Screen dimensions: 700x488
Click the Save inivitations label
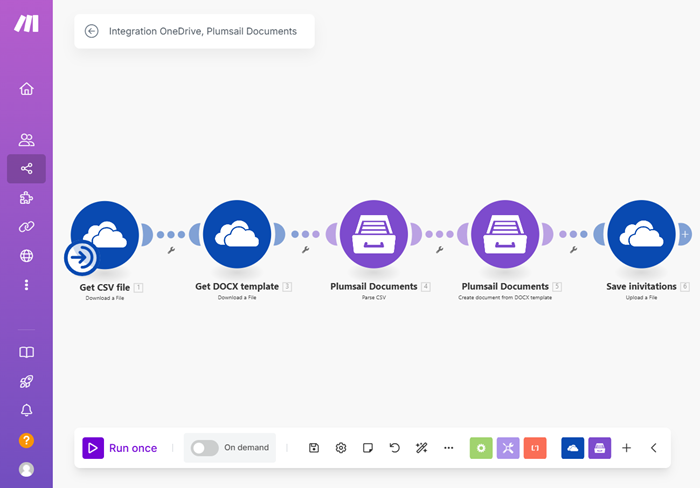click(641, 286)
